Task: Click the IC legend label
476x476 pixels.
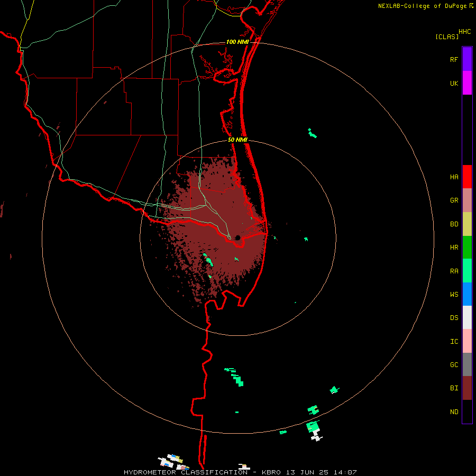Action: [454, 342]
